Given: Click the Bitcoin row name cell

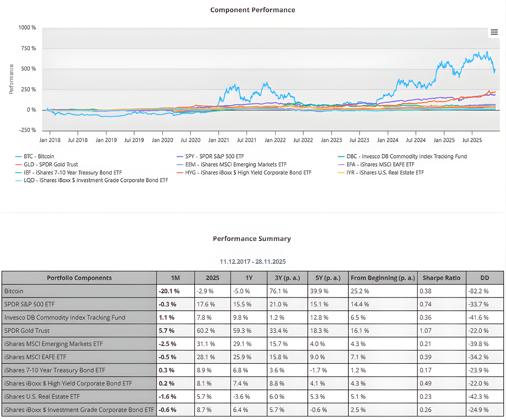Looking at the screenshot, I should (x=14, y=291).
